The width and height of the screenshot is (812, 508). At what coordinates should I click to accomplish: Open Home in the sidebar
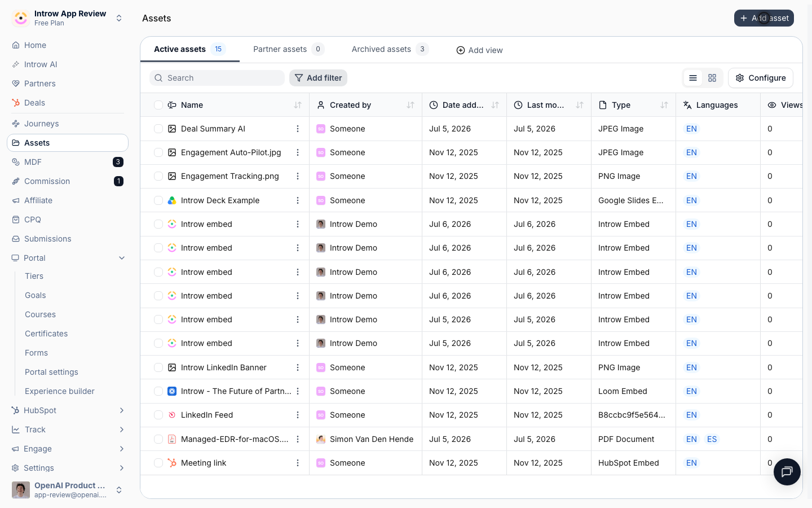(x=68, y=45)
